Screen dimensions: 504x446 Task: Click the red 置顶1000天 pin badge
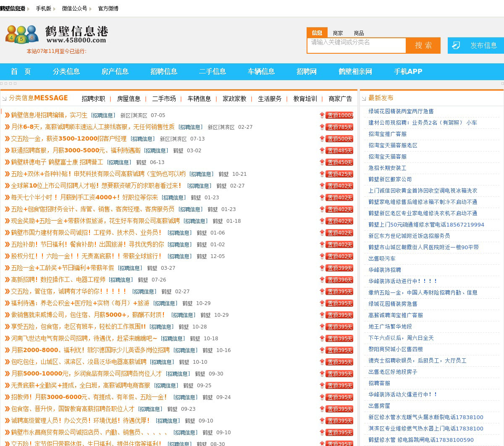[x=339, y=115]
